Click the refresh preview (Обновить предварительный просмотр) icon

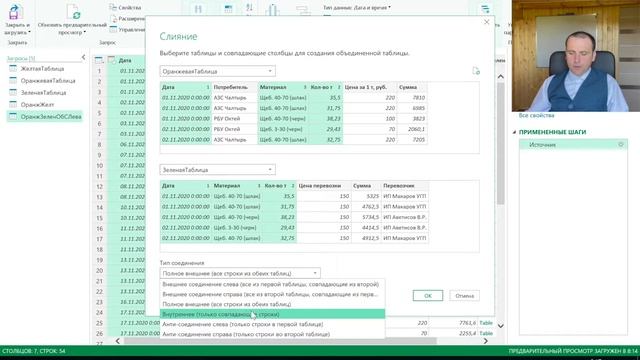click(73, 12)
